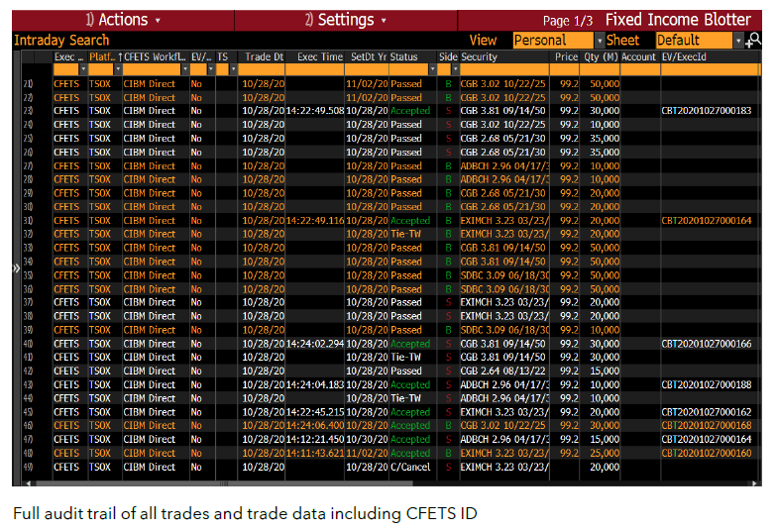Click the Account filter input field
Viewport: 776px width, 532px height.
tap(640, 69)
